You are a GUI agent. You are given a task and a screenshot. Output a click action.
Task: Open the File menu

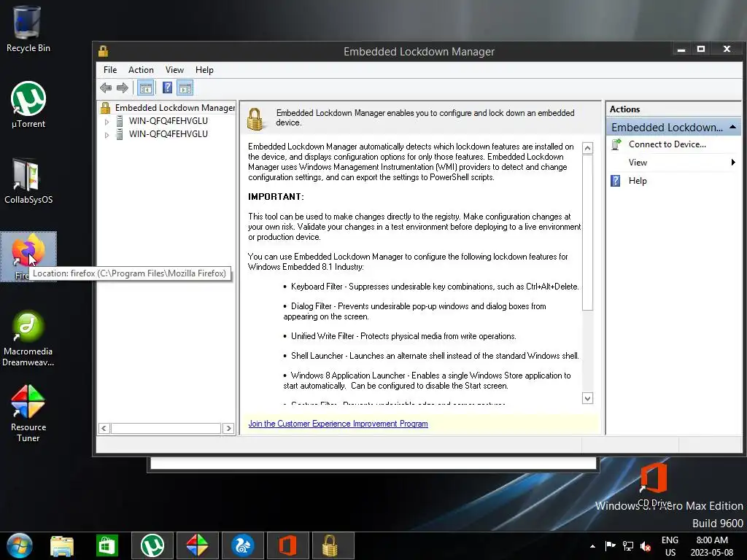coord(110,70)
